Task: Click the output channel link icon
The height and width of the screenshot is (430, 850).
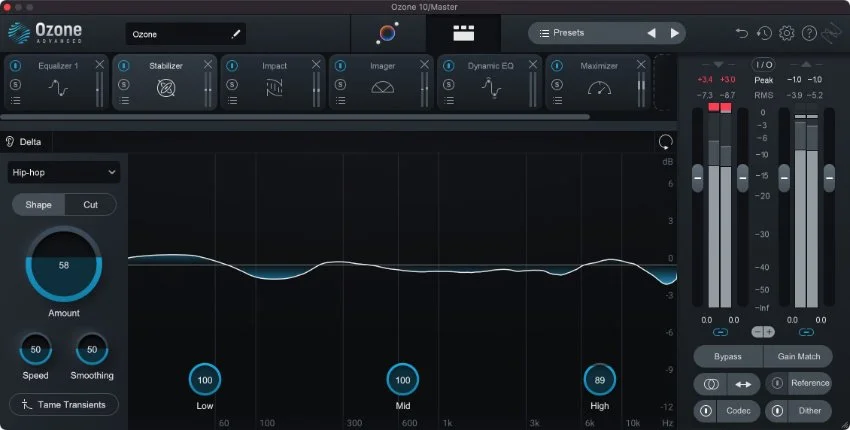Action: tap(806, 332)
